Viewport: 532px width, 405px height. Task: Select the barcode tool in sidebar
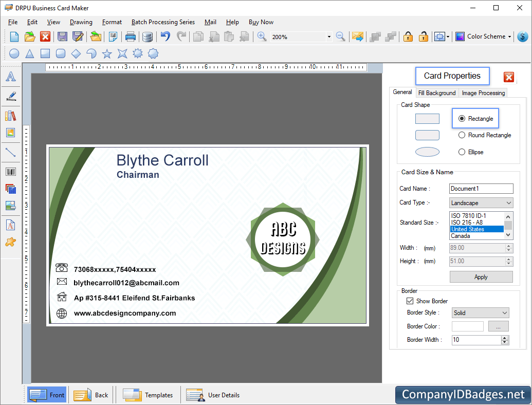click(x=10, y=172)
